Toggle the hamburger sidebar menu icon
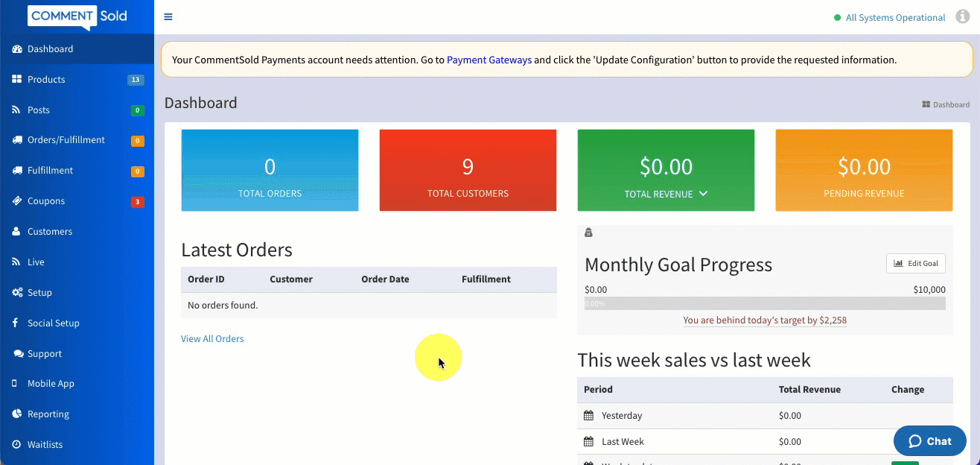This screenshot has height=465, width=980. (x=168, y=17)
